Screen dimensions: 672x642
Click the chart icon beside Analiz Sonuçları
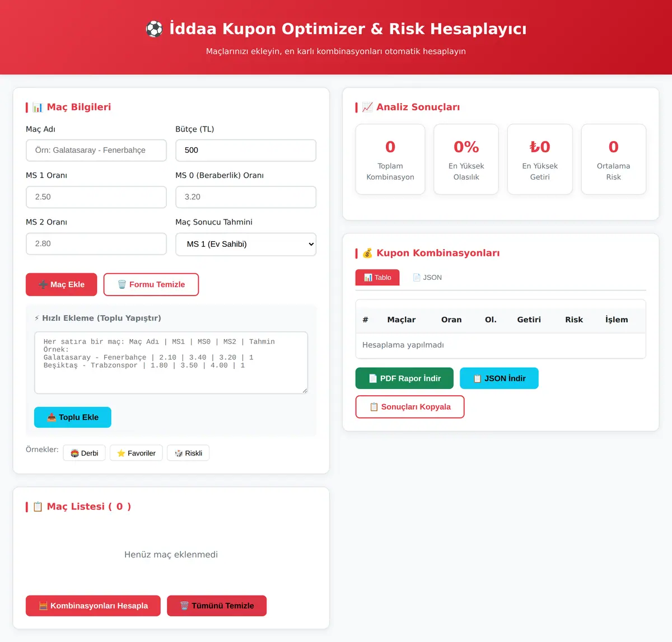tap(367, 107)
